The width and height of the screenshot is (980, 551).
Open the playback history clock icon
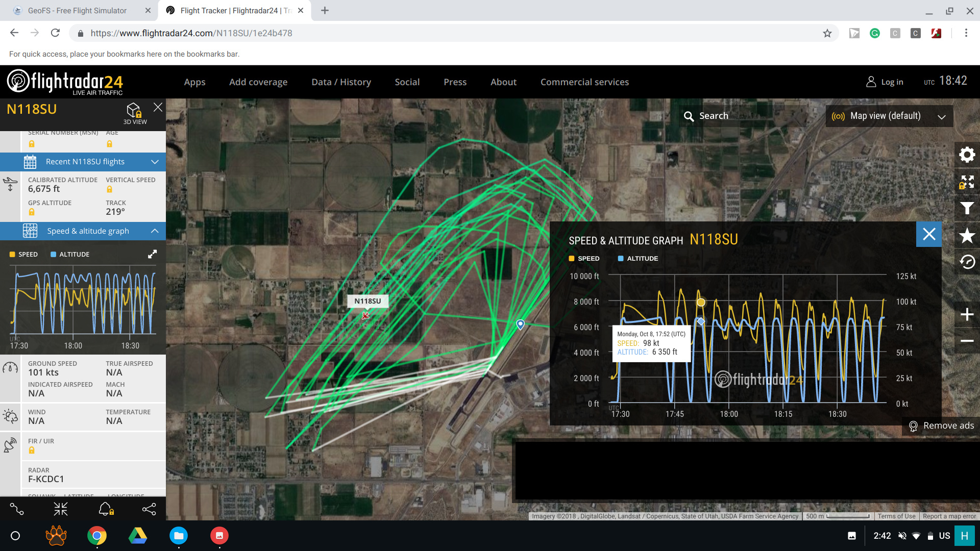[x=967, y=262]
